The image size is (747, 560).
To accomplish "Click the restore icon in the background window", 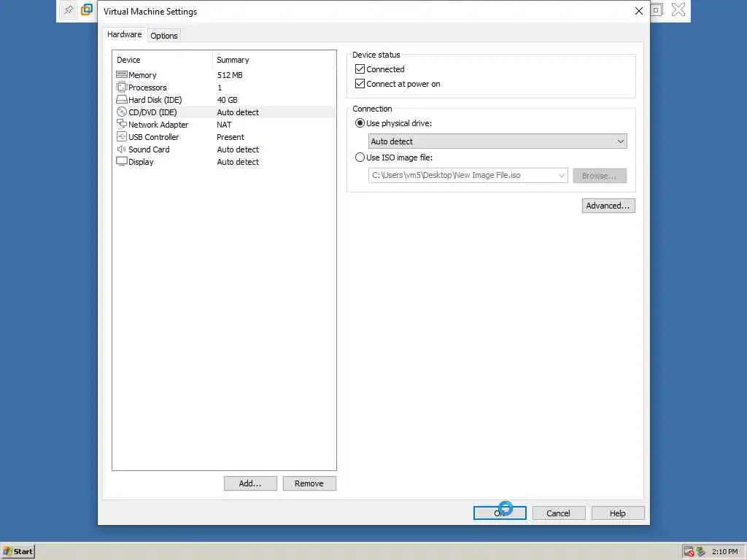I will pos(657,9).
